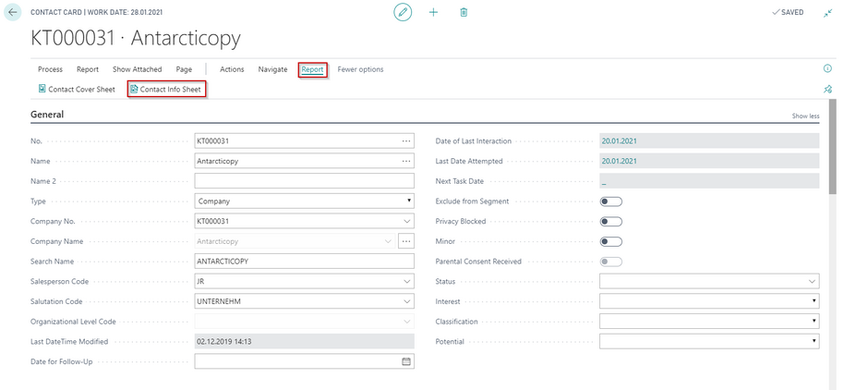Click the pin action bar icon
The width and height of the screenshot is (868, 390).
click(x=827, y=90)
